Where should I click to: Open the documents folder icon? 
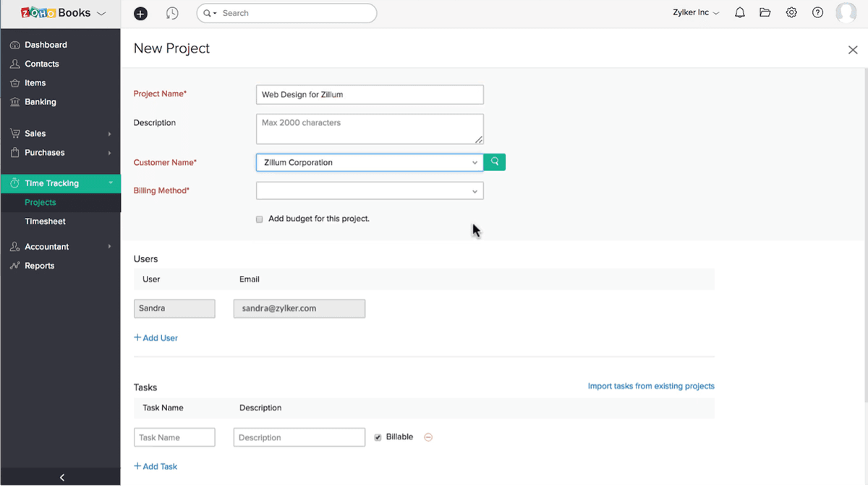(x=765, y=13)
